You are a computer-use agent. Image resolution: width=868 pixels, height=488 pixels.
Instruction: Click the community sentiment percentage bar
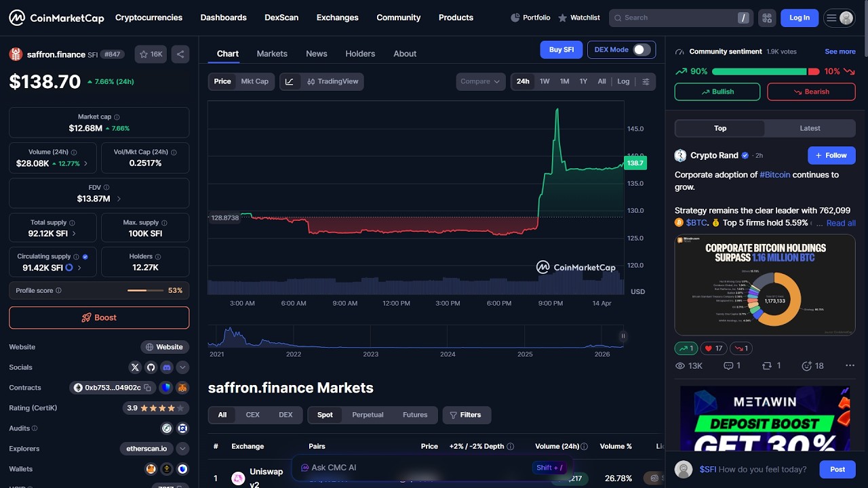[766, 71]
